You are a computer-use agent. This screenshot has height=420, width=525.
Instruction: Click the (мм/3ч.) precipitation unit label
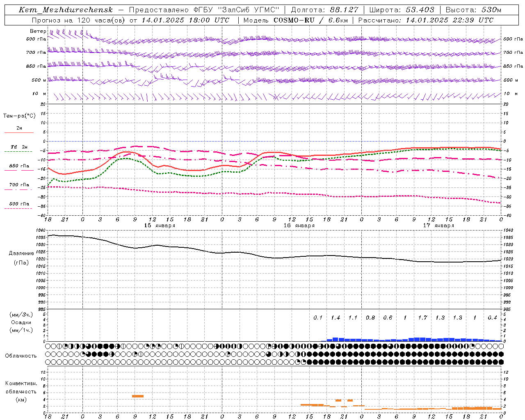(21, 315)
